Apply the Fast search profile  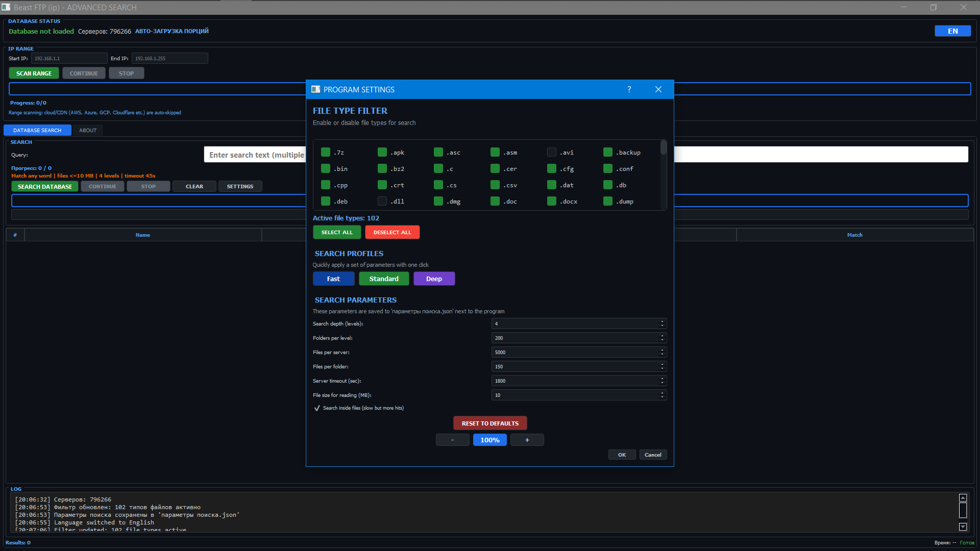333,279
